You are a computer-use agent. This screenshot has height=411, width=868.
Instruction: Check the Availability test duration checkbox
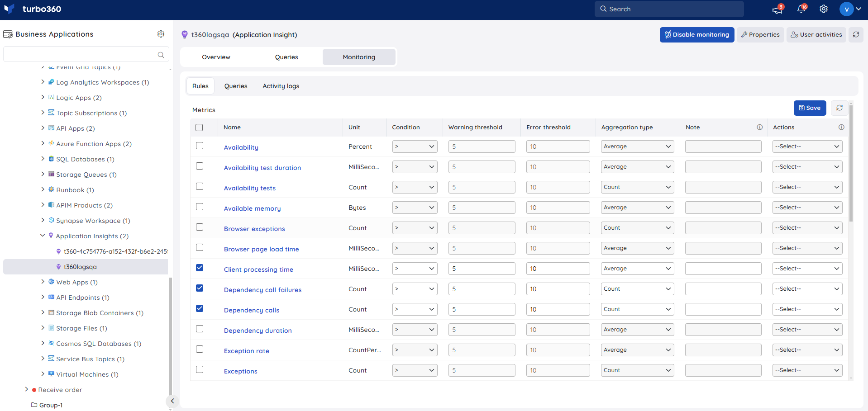[200, 166]
